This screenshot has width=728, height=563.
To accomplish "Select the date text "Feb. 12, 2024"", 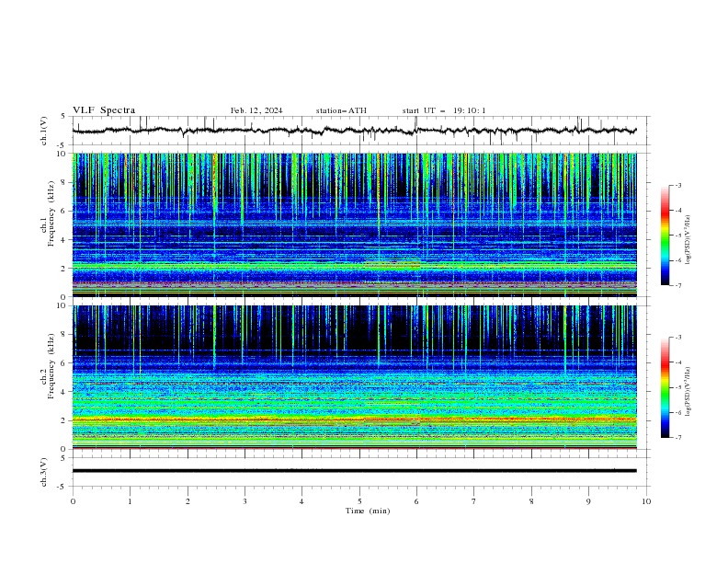I will [256, 110].
